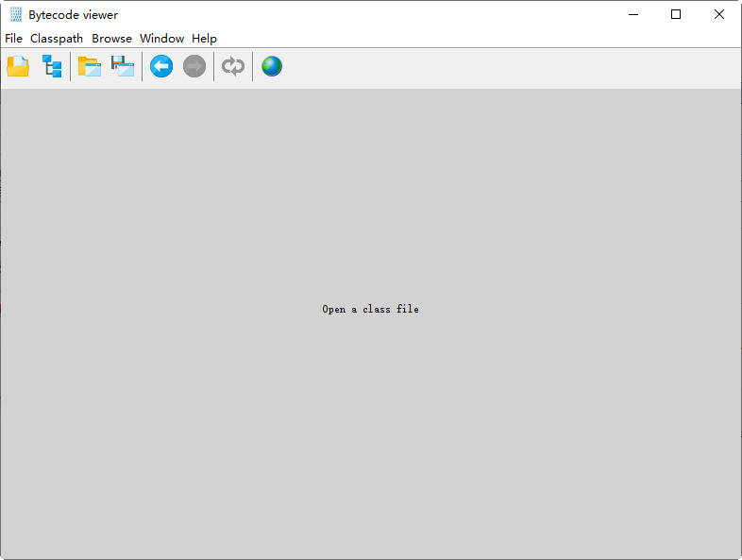Image resolution: width=742 pixels, height=560 pixels.
Task: Open the class hierarchy tree icon
Action: pyautogui.click(x=52, y=66)
